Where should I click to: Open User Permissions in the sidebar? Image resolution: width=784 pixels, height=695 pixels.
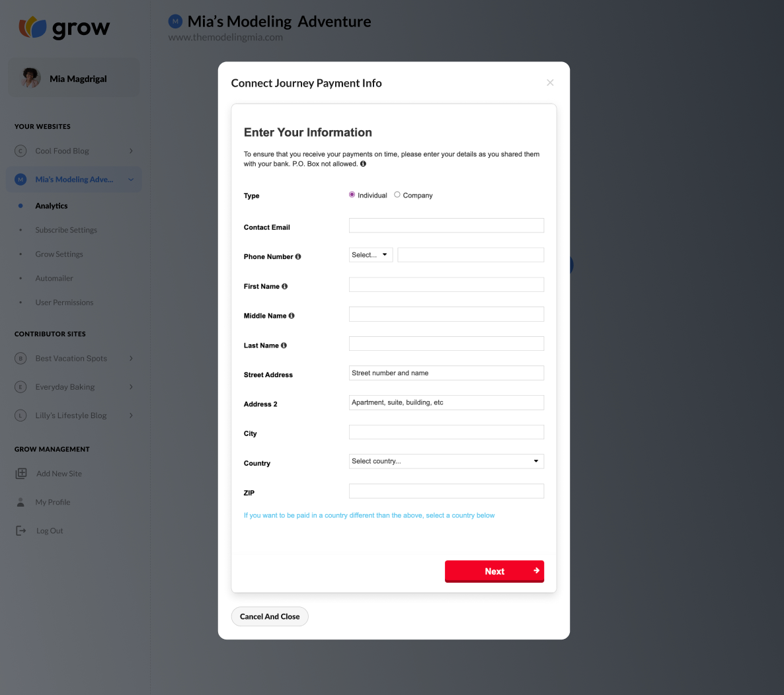click(x=65, y=303)
